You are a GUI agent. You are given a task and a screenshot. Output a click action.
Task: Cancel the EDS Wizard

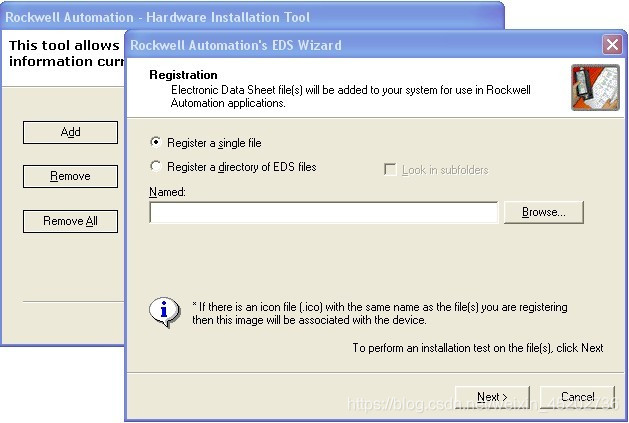coord(577,397)
